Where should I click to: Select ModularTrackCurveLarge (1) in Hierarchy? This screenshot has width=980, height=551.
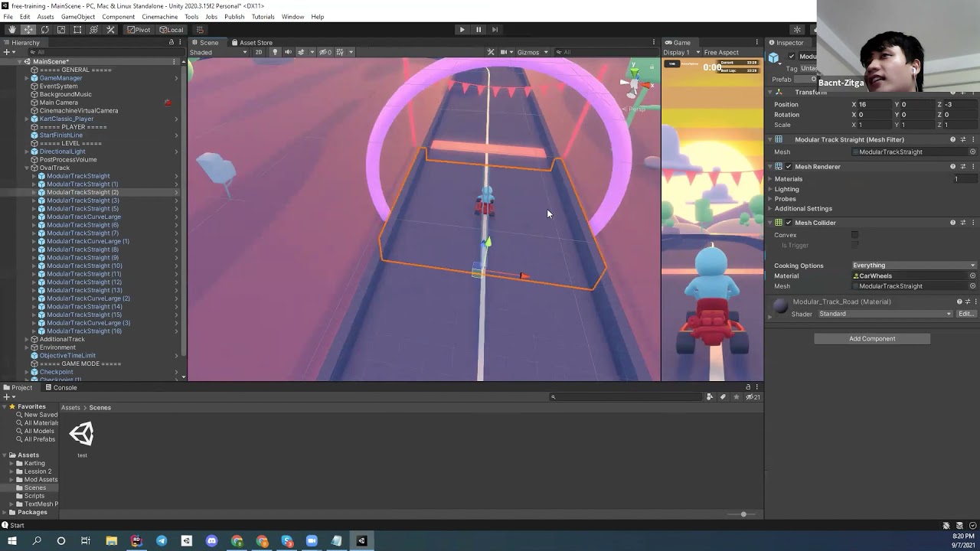coord(87,241)
